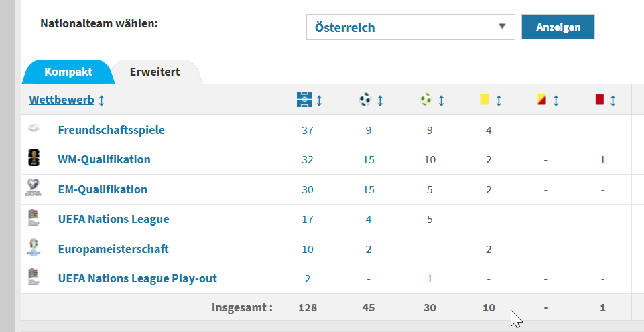Sort table by Wettbewerb header
Image resolution: width=644 pixels, height=332 pixels.
click(61, 100)
